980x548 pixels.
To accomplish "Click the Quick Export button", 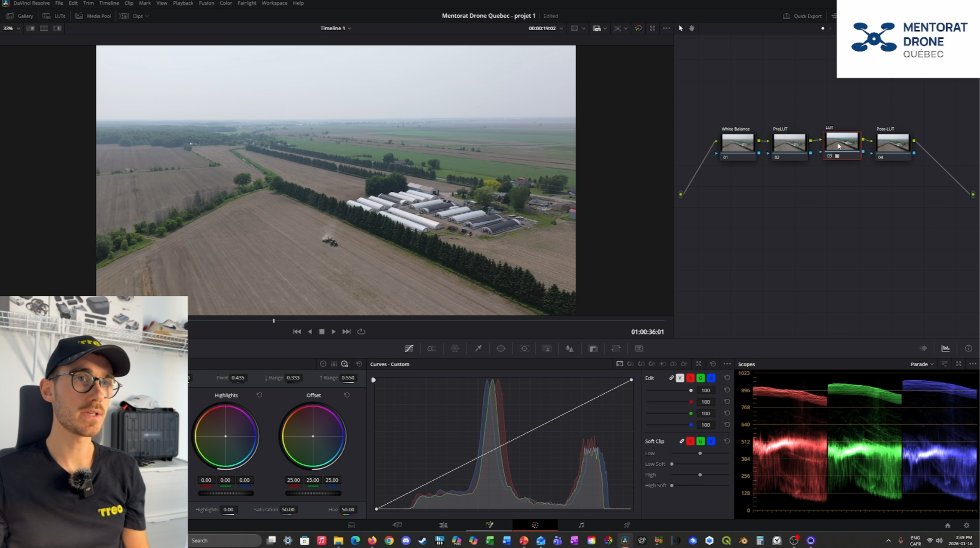I will [x=802, y=16].
